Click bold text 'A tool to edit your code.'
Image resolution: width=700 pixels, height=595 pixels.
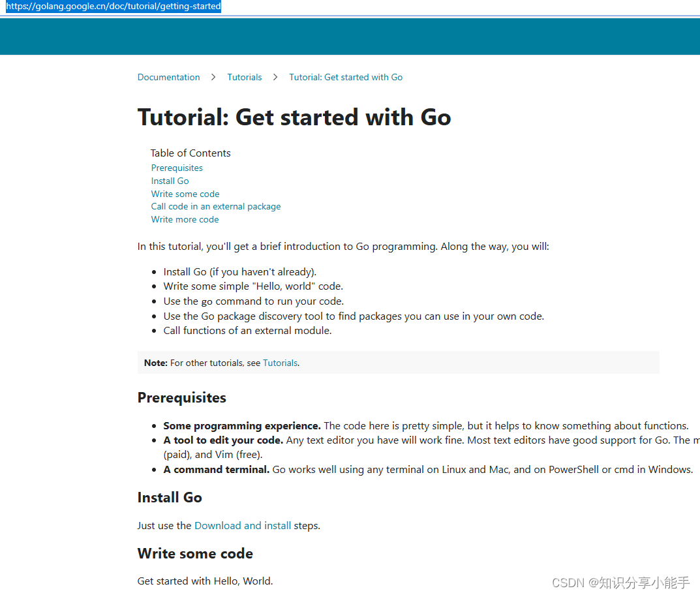[223, 440]
